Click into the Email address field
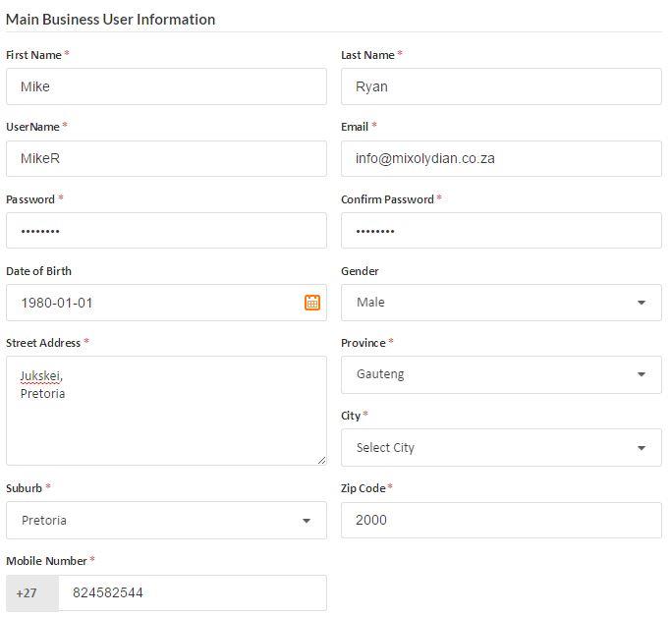This screenshot has height=617, width=672. [501, 158]
